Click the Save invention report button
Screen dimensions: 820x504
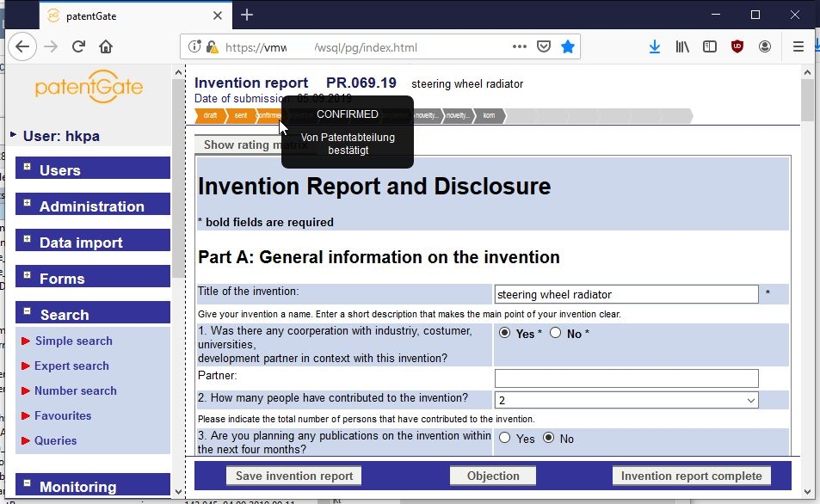293,476
